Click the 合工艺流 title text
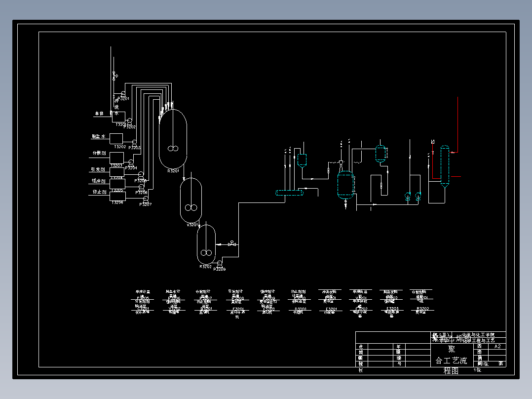 (x=451, y=360)
